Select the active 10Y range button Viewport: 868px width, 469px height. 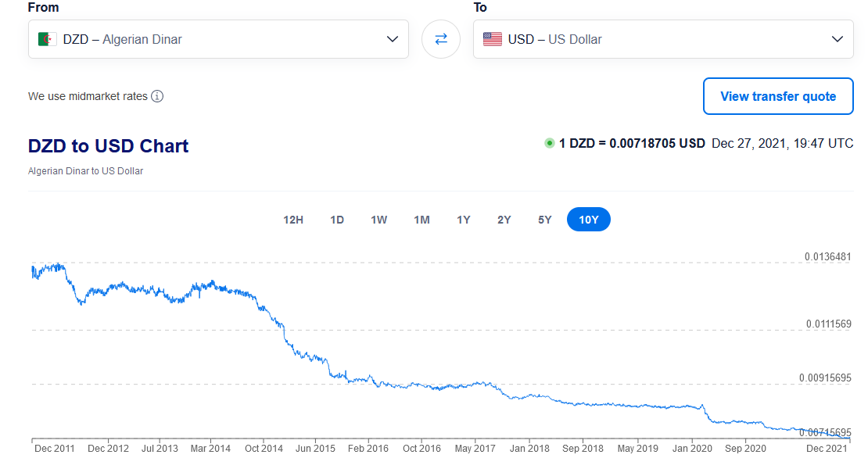(588, 220)
